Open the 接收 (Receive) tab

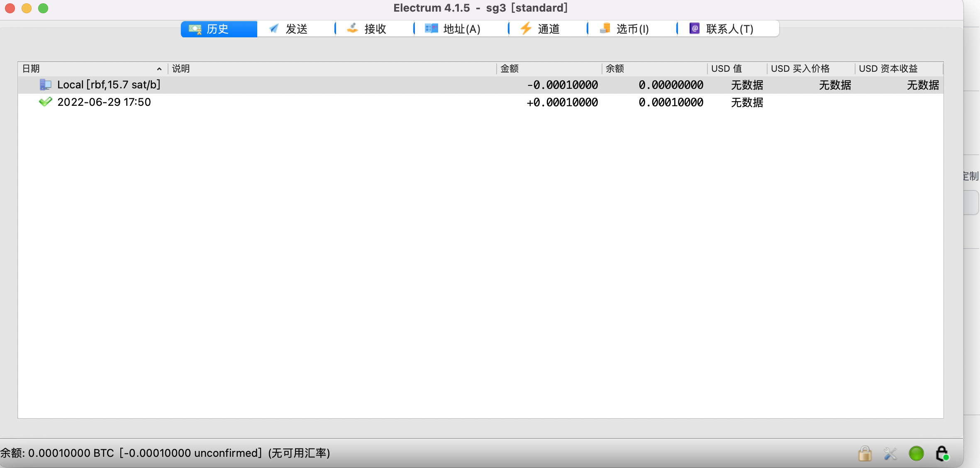click(375, 29)
